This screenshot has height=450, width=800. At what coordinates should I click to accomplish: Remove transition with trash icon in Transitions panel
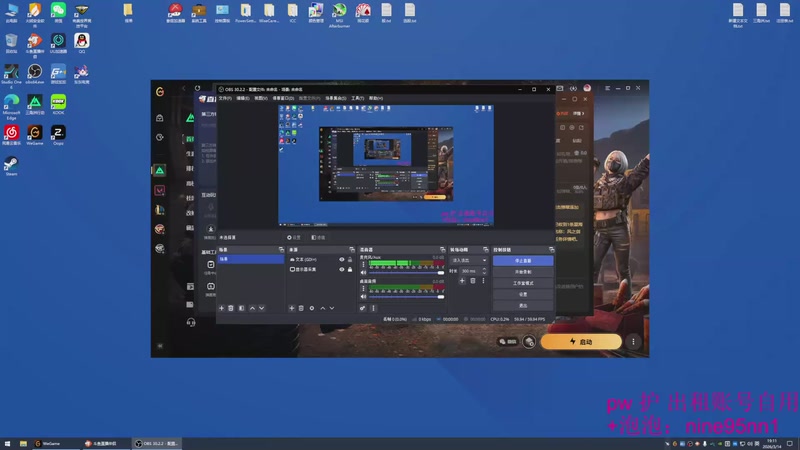coord(473,281)
